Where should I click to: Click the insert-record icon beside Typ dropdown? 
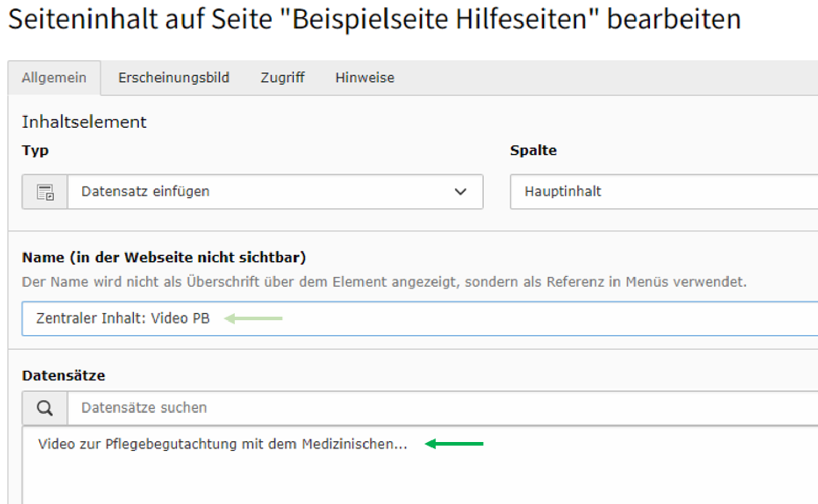45,192
